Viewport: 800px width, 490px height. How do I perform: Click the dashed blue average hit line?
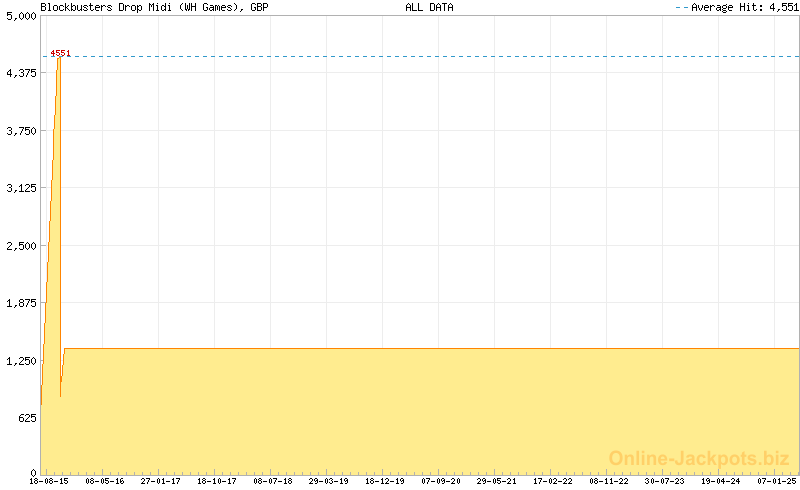(400, 57)
